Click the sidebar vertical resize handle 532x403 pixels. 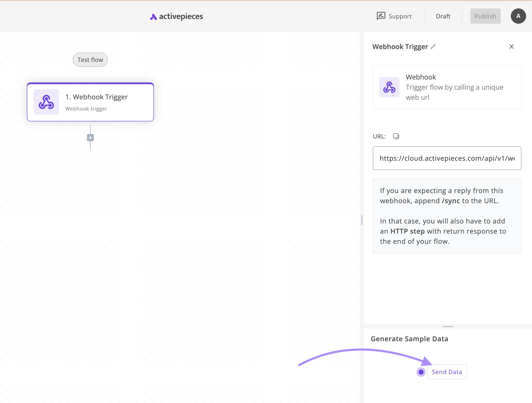[x=362, y=220]
